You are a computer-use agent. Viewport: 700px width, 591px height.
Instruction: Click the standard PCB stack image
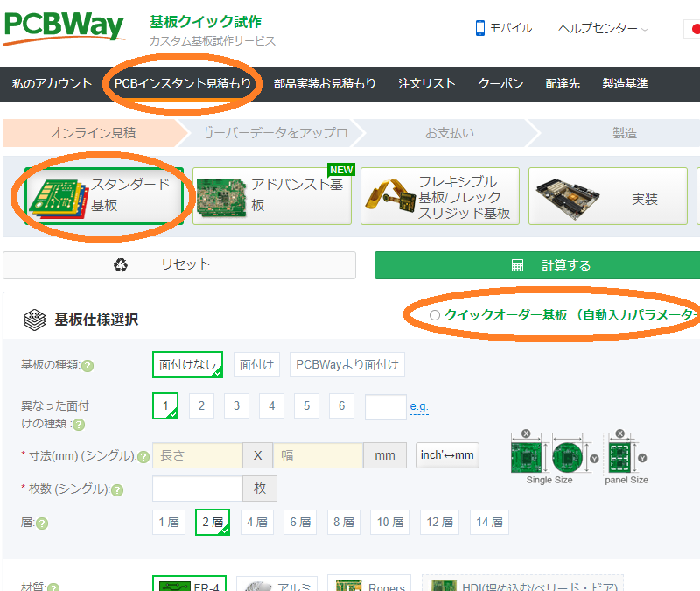point(59,199)
